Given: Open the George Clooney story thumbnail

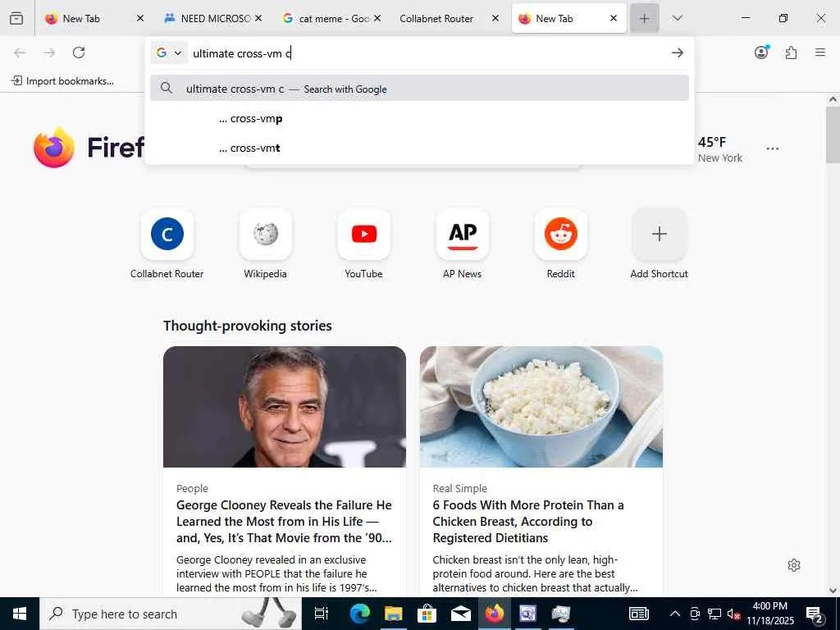Looking at the screenshot, I should point(285,407).
